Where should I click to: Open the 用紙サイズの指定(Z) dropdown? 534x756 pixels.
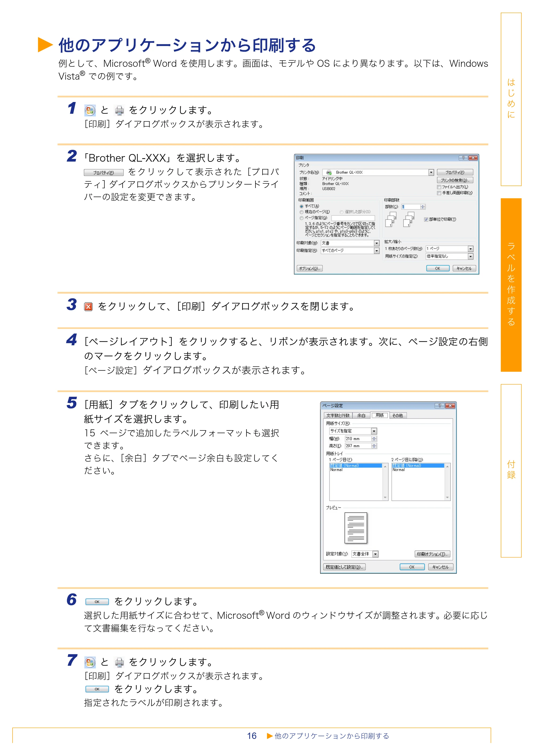tap(470, 257)
